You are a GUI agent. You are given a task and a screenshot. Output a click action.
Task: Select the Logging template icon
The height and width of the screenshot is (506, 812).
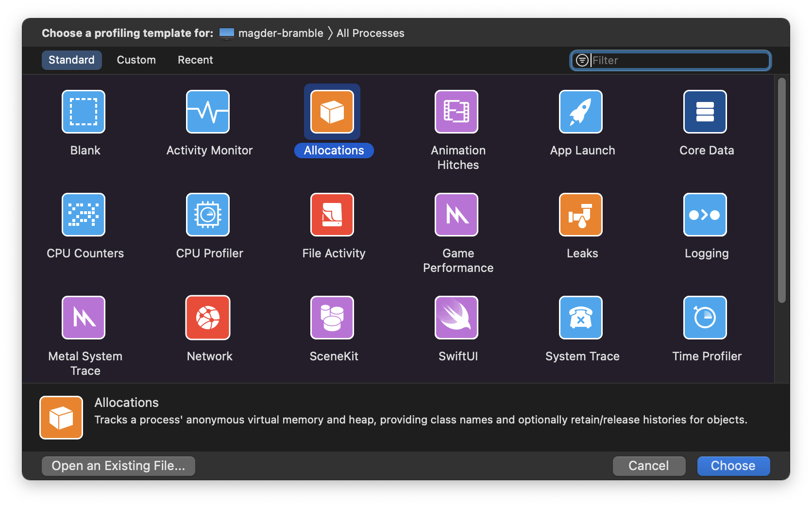tap(705, 215)
